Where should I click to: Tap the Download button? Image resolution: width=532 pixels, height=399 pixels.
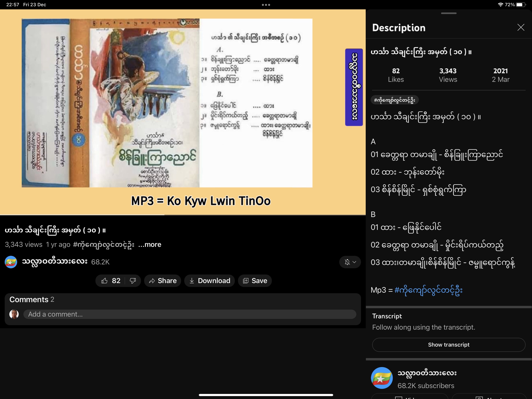[210, 281]
